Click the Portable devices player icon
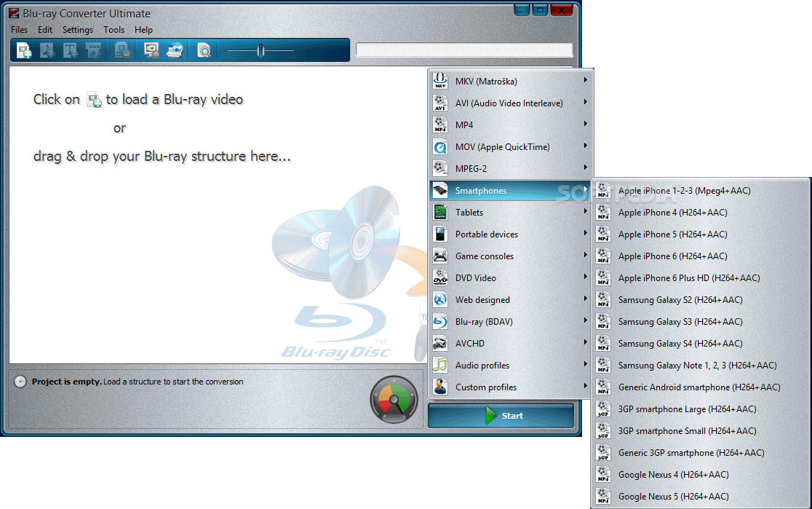The height and width of the screenshot is (509, 812). point(440,234)
